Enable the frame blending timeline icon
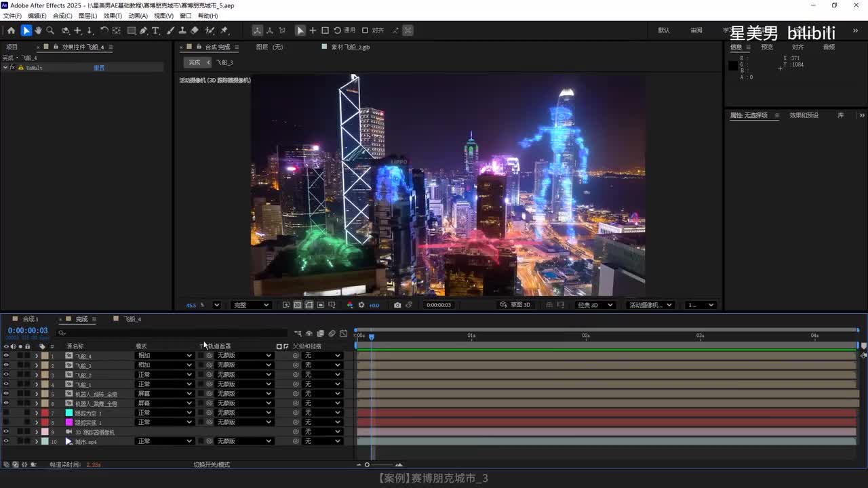This screenshot has width=868, height=488. pyautogui.click(x=321, y=333)
